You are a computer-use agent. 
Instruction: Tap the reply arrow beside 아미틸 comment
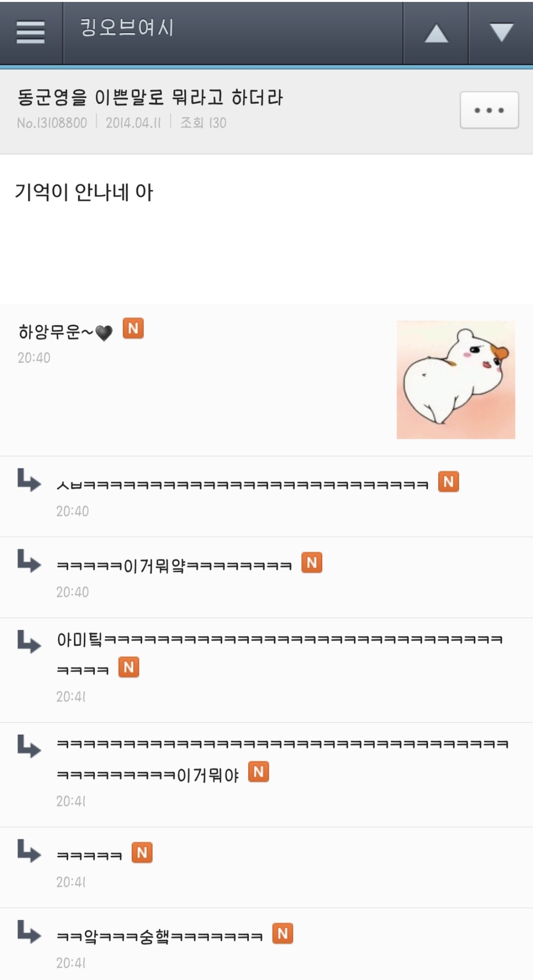pyautogui.click(x=29, y=641)
